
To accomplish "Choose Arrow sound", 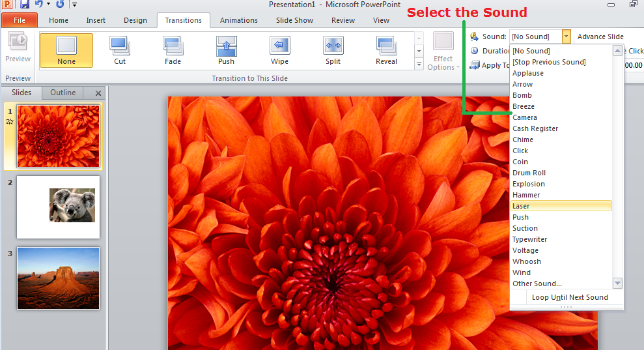I will (x=561, y=84).
